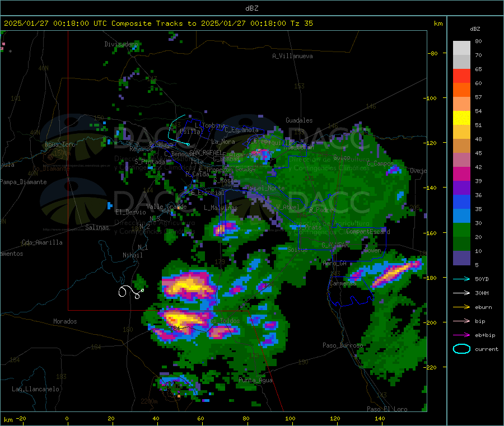Click the 'A_Villanueva' map label
Image resolution: width=504 pixels, height=426 pixels.
(292, 56)
